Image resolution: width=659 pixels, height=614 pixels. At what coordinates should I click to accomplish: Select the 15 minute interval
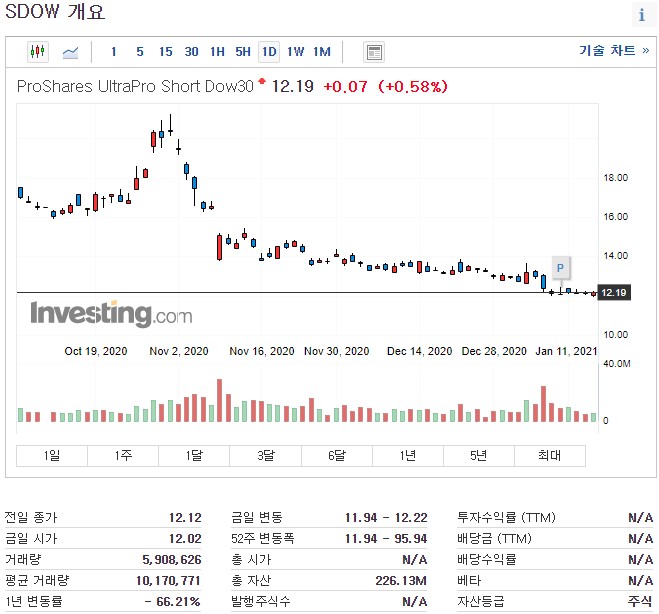click(x=166, y=52)
